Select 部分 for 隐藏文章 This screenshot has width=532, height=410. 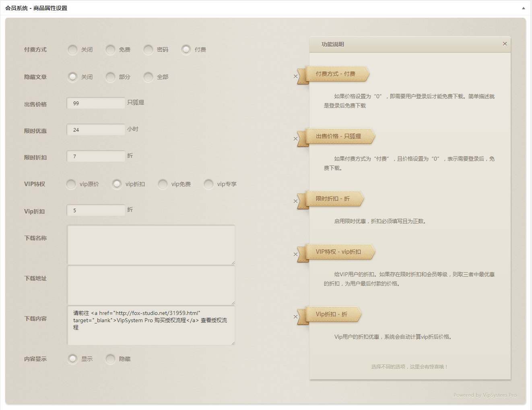coord(110,77)
